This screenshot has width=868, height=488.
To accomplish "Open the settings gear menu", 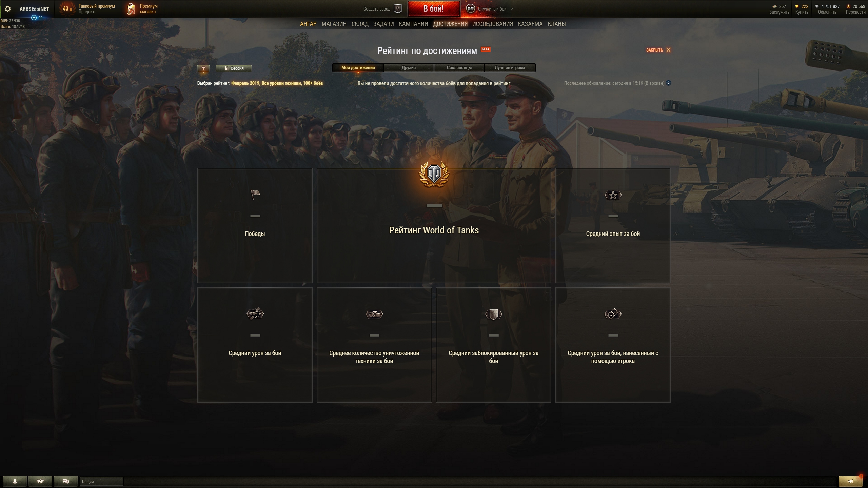I will pos(8,9).
